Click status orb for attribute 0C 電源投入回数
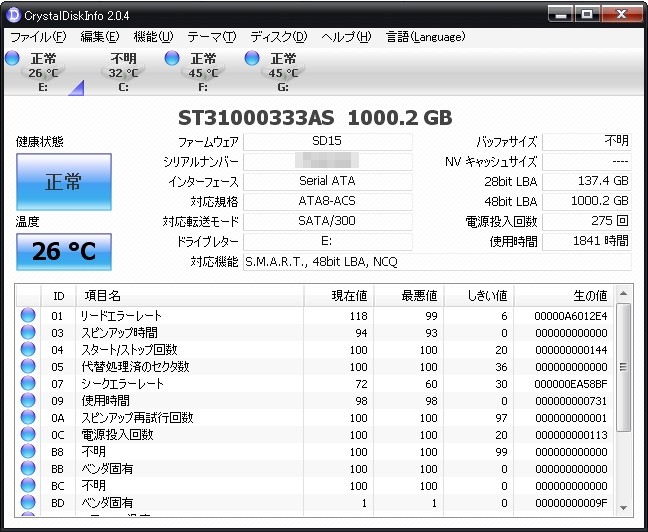Screen dimensions: 648x532 click(28, 435)
